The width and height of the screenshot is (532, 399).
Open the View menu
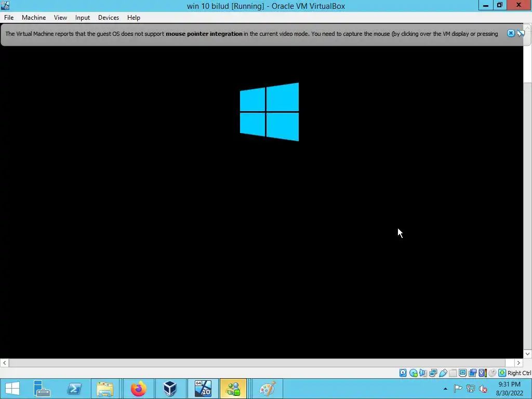60,18
